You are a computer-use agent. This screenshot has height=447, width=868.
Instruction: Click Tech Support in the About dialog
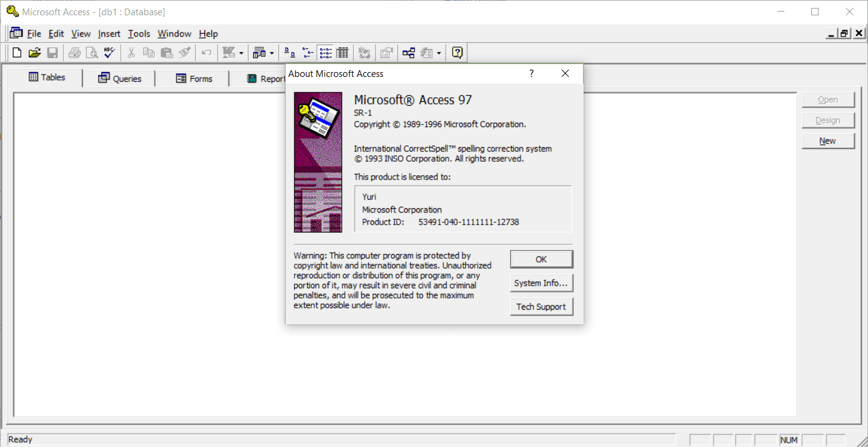click(x=541, y=306)
